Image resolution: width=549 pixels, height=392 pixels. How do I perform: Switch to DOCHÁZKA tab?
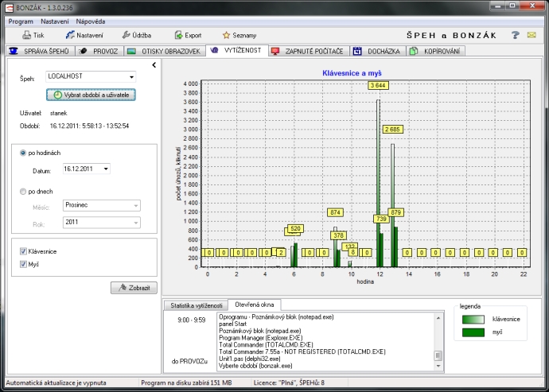click(378, 51)
